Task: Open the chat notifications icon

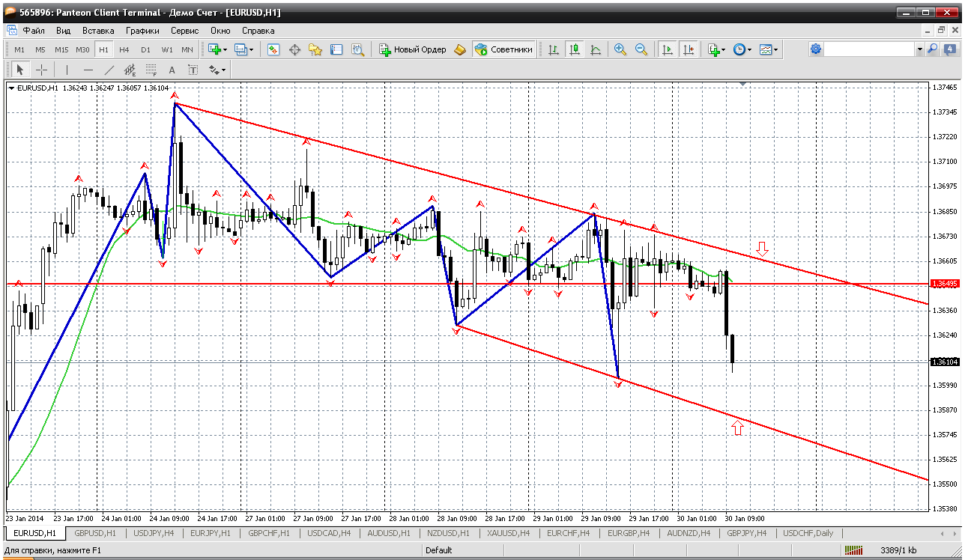Action: [949, 49]
